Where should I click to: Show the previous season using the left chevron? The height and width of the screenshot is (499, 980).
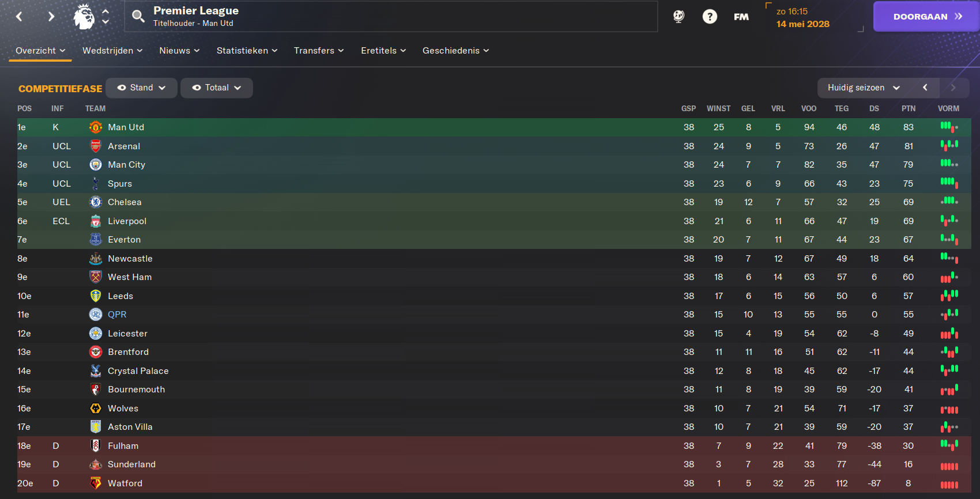925,88
